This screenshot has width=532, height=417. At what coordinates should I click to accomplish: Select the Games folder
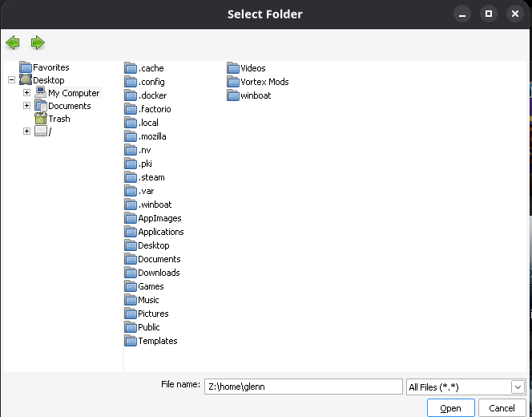pos(150,286)
